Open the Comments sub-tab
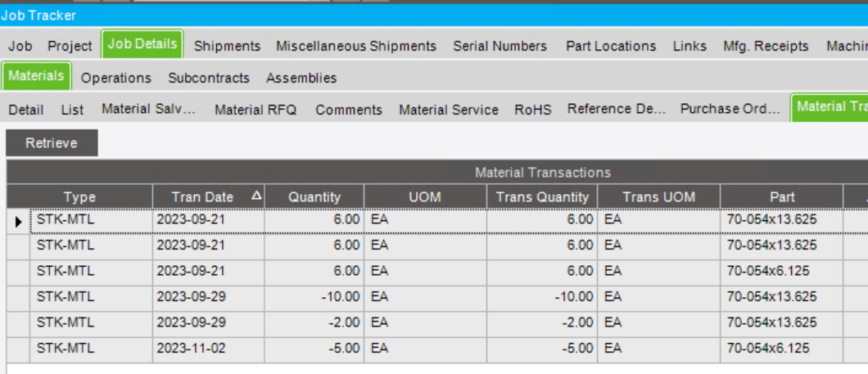 [x=349, y=110]
